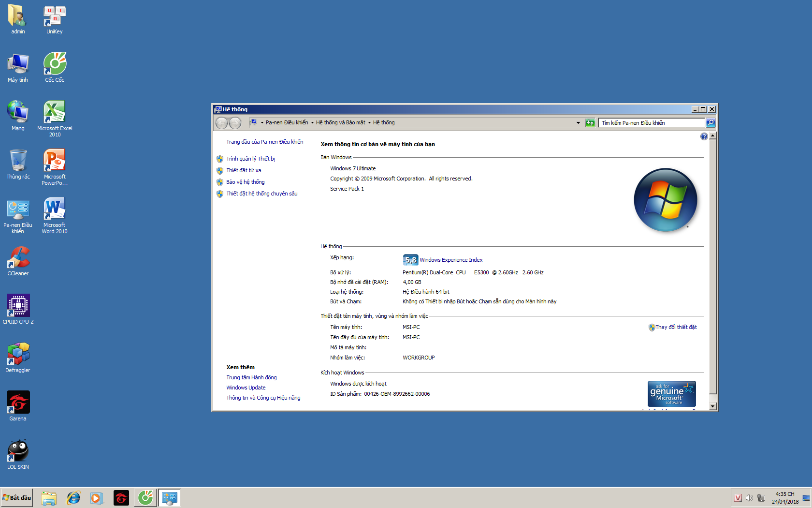Open the Bắt đầu start menu

(x=17, y=498)
